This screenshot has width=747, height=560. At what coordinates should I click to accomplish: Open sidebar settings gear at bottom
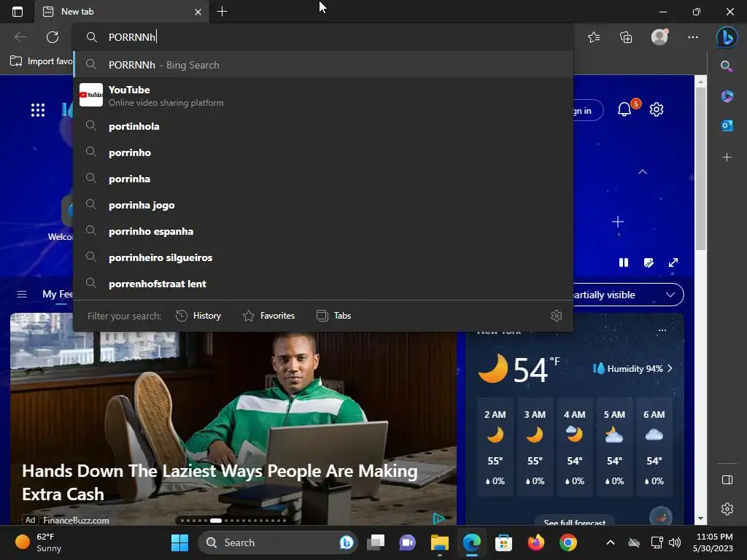pos(727,508)
